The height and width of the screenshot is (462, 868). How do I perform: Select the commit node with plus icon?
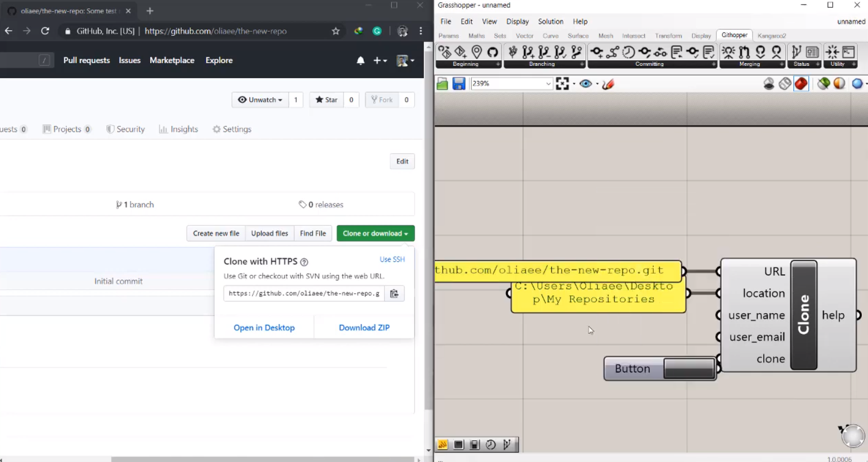[x=596, y=52]
